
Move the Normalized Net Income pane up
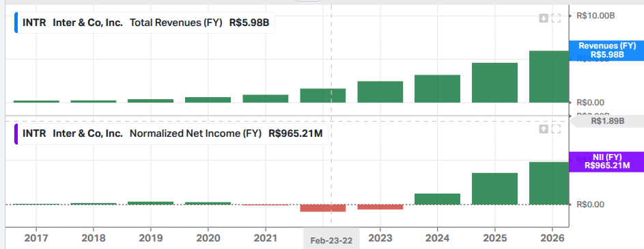coord(544,129)
